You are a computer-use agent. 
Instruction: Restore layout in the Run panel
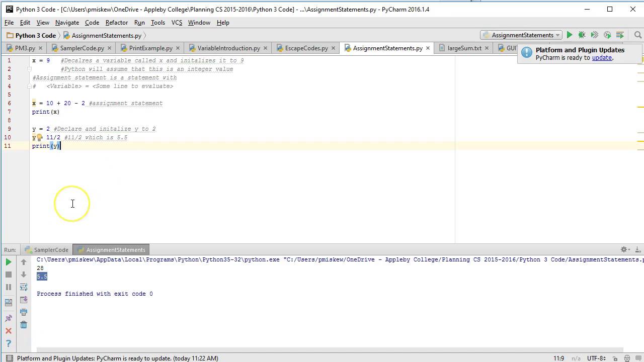[x=9, y=303]
